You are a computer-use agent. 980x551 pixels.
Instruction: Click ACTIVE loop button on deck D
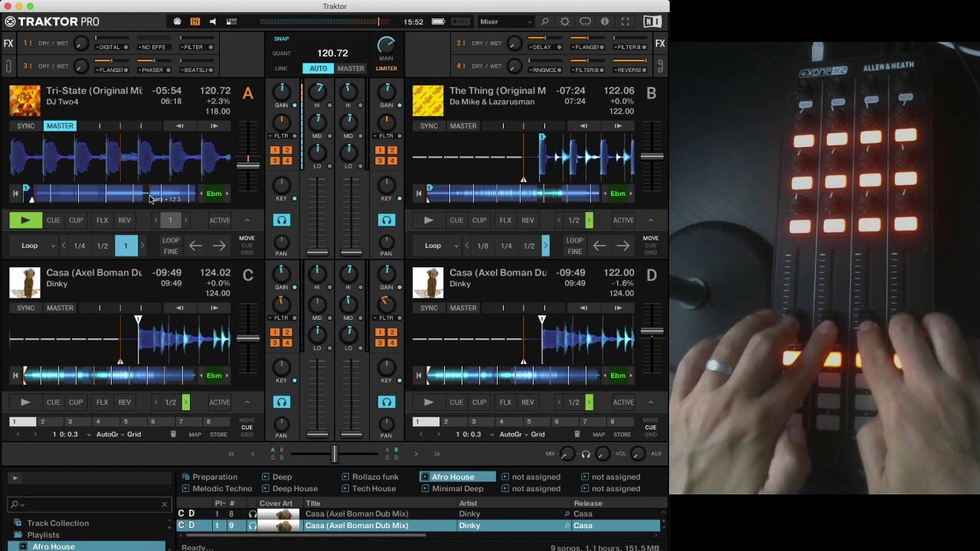click(623, 403)
